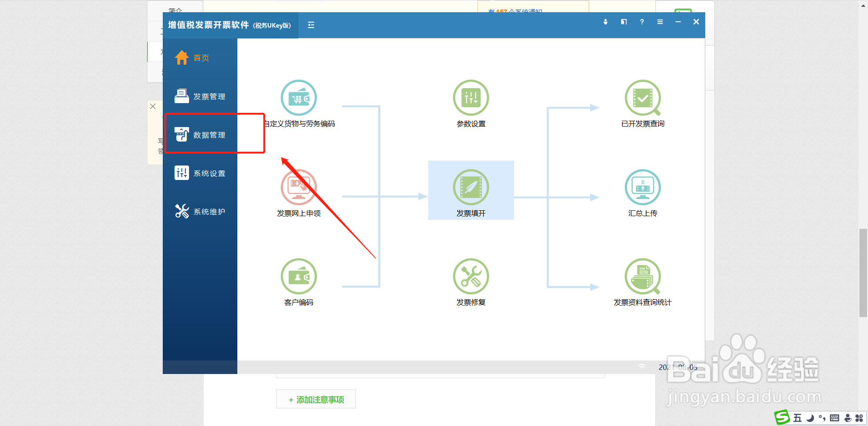Open the 客户编码 icon

(299, 276)
